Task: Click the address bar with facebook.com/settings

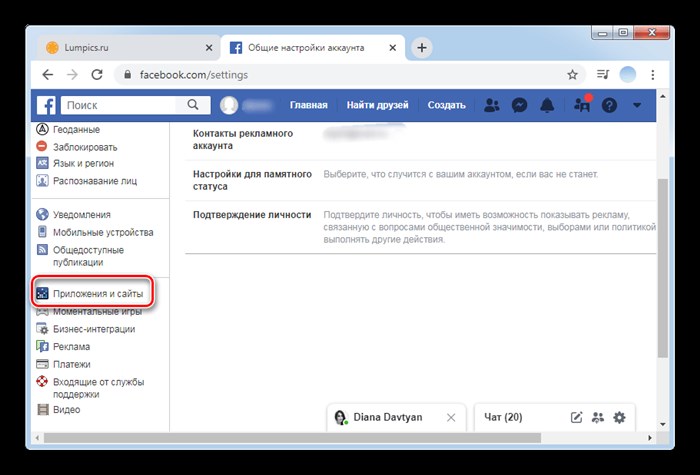Action: (x=350, y=75)
